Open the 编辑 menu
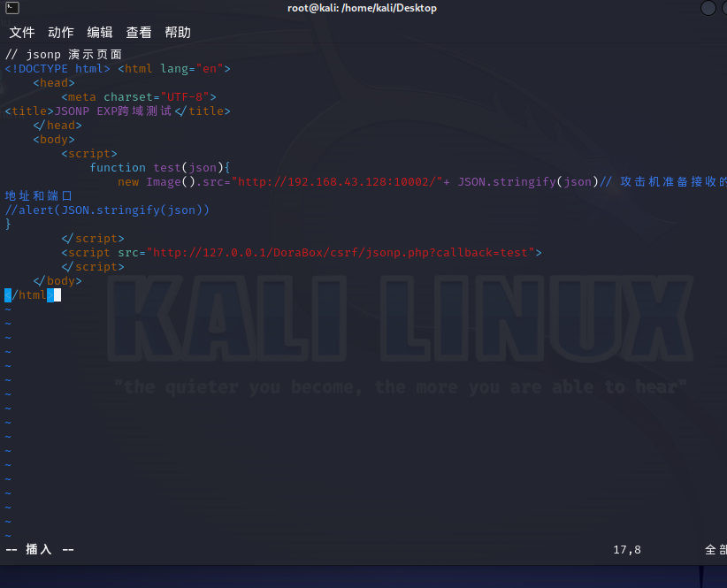Image resolution: width=727 pixels, height=588 pixels. (100, 33)
